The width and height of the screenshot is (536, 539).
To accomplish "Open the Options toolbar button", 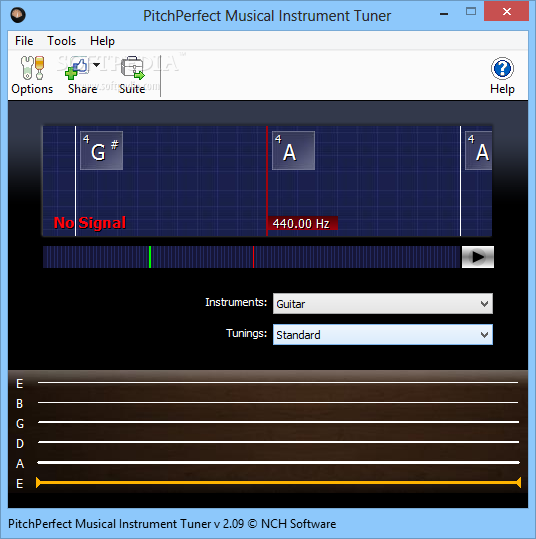I will click(32, 75).
